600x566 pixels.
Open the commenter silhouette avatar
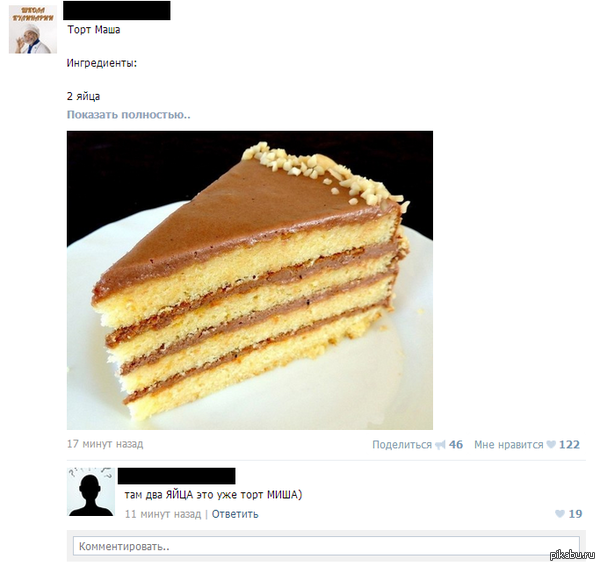pos(91,492)
